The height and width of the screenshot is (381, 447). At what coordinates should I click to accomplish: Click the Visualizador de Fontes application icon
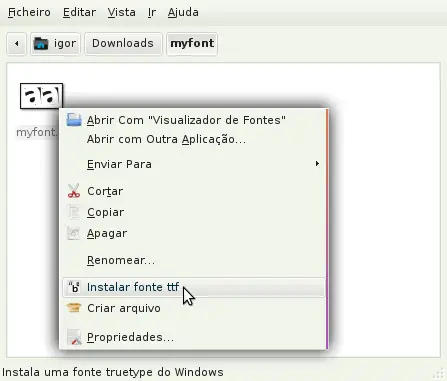point(74,120)
